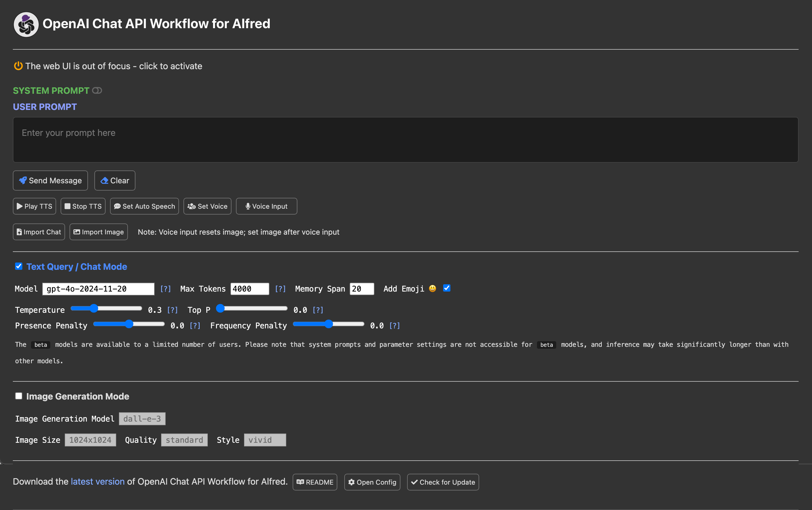Open the help [?] next to Presence Penalty
The height and width of the screenshot is (510, 812).
point(195,326)
